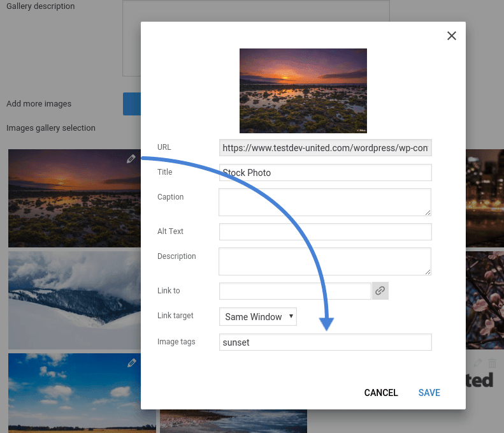Select the snowy mountain gallery thumbnail
Viewport: 504px width, 433px height.
[x=73, y=298]
